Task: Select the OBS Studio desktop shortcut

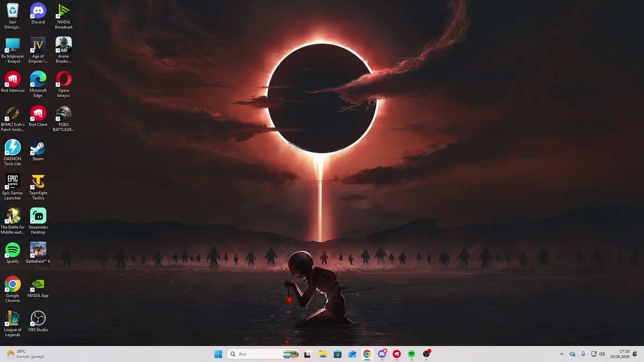Action: [x=38, y=321]
